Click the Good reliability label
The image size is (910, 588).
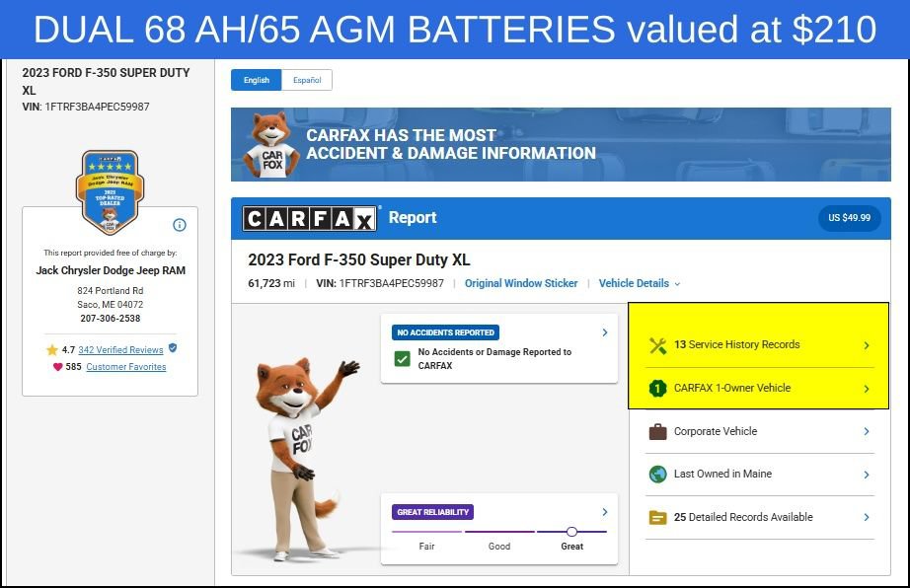click(x=499, y=547)
